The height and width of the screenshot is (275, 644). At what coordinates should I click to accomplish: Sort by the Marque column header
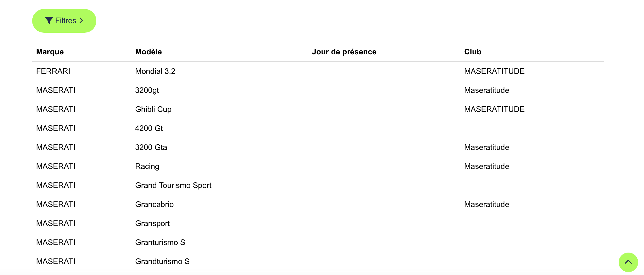[50, 52]
